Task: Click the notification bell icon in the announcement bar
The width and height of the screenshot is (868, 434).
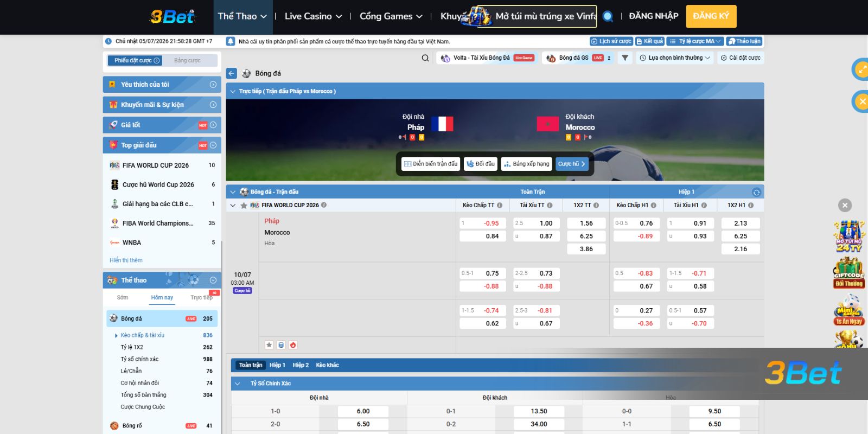Action: [231, 41]
